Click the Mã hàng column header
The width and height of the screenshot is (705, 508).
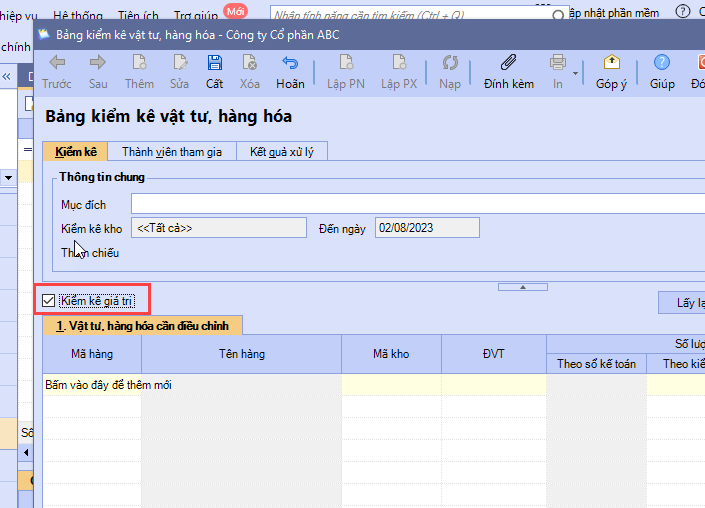[x=92, y=354]
